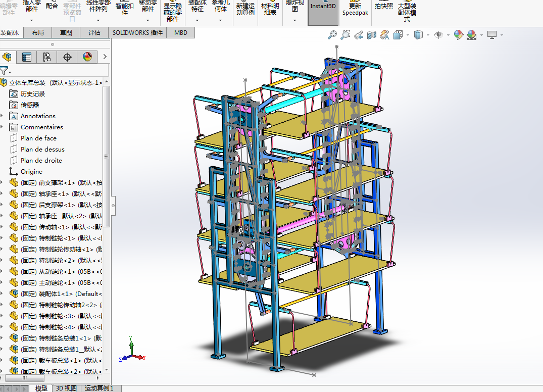Open the display style cube dropdown arrow
543x392 pixels.
[x=428, y=35]
